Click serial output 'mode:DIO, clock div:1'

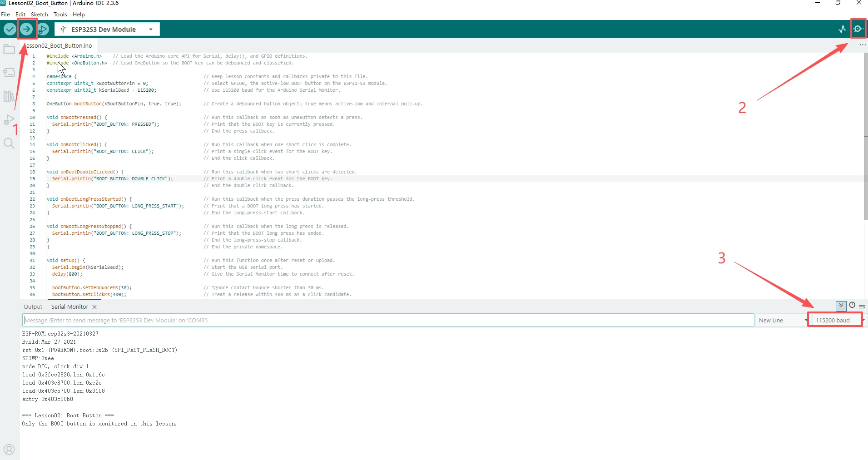[x=55, y=366]
